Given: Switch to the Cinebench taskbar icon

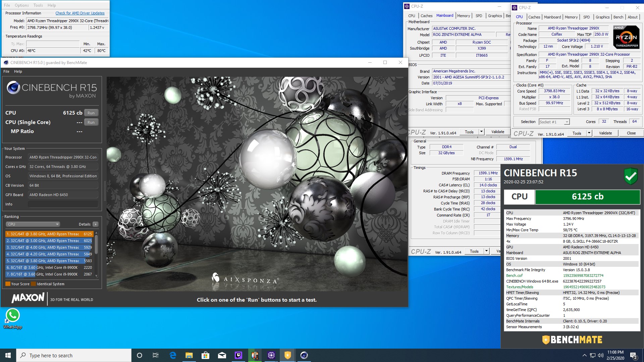Looking at the screenshot, I should 304,355.
